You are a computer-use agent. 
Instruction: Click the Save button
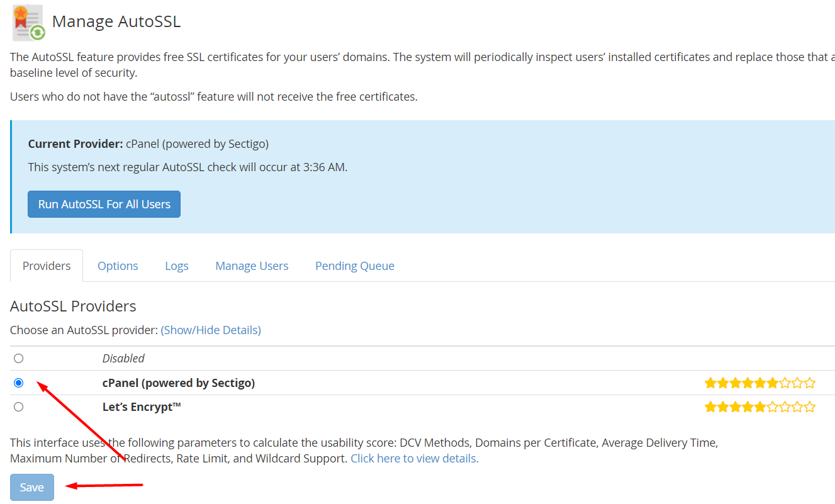point(31,487)
